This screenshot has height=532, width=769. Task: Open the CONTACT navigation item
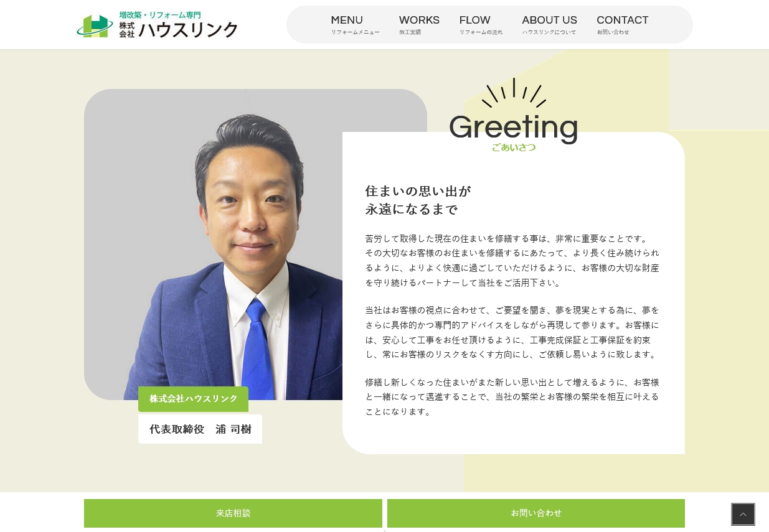pyautogui.click(x=623, y=25)
